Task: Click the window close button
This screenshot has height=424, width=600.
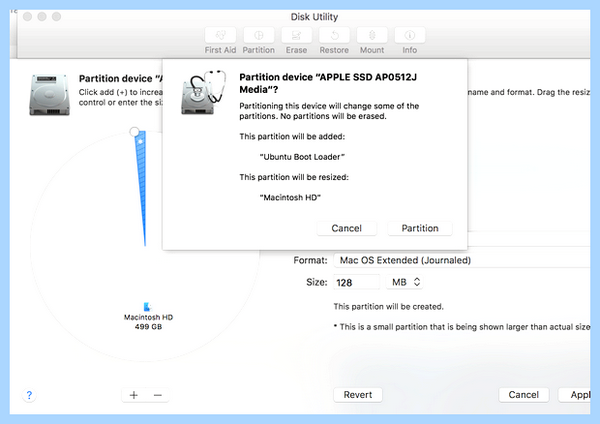Action: tap(28, 16)
